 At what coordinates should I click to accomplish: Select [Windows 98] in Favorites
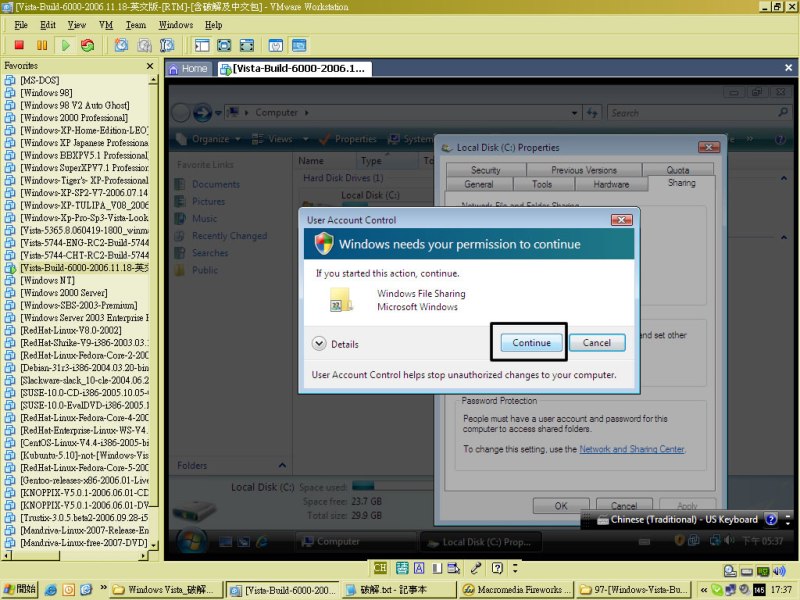point(46,93)
